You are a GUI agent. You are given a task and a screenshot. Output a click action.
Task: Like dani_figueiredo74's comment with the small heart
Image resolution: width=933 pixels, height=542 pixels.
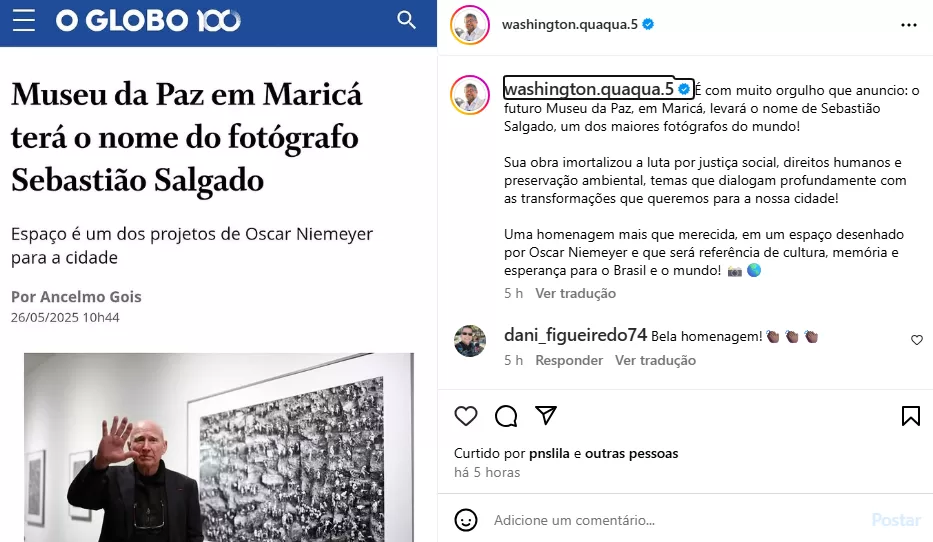pyautogui.click(x=916, y=340)
